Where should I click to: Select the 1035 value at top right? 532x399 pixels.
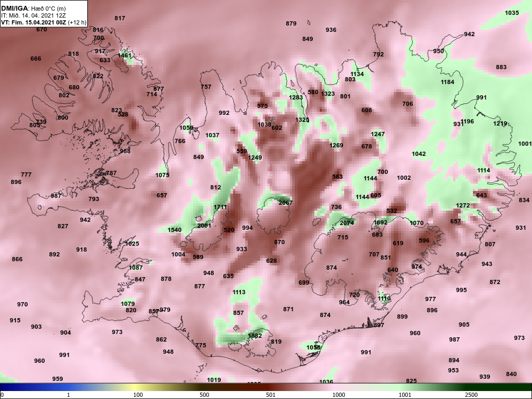512,13
